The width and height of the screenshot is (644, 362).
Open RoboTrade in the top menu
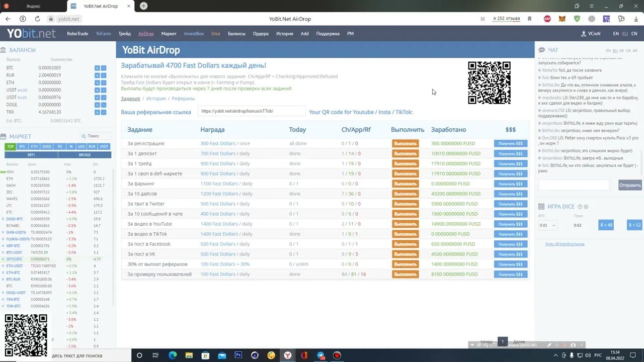tap(77, 34)
